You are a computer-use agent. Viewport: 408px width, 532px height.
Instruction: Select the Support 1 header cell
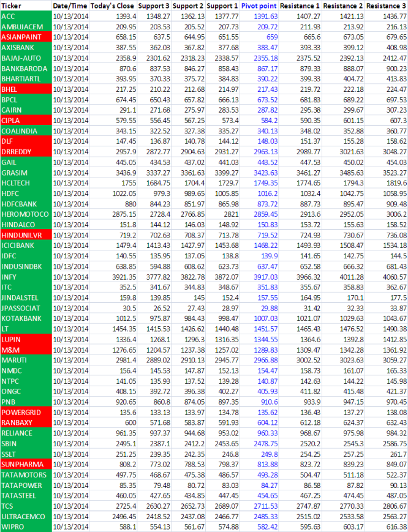(x=222, y=6)
